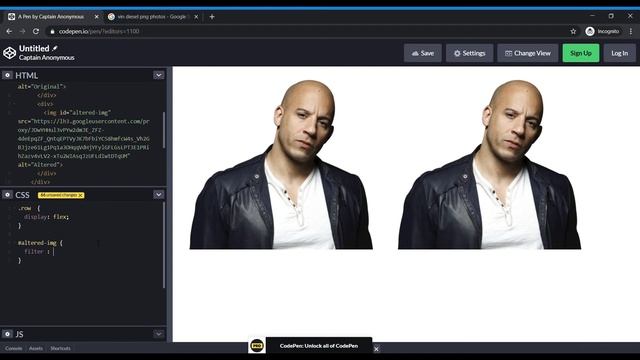Click the left original image preview
Screen dimensions: 640x360
click(x=281, y=164)
